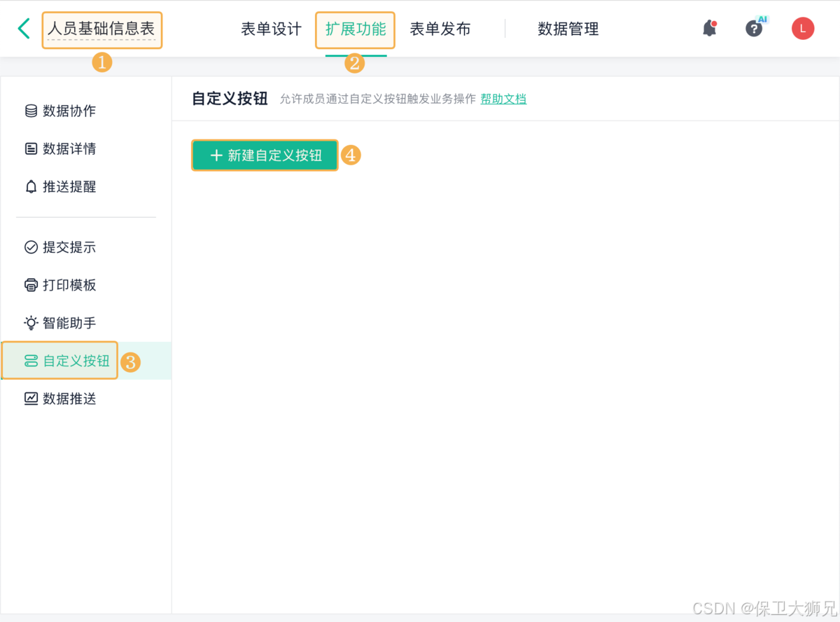Image resolution: width=840 pixels, height=622 pixels.
Task: Click the 智能助手 lightbulb icon
Action: pos(31,323)
